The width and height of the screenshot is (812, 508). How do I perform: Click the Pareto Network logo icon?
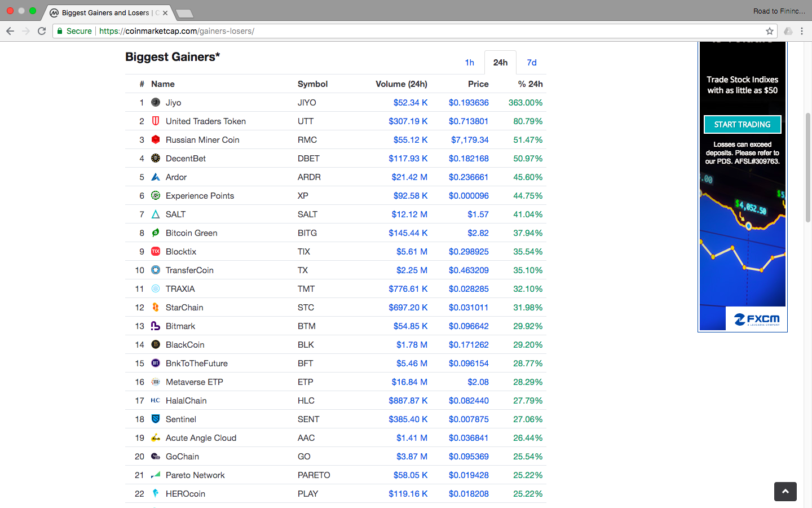[156, 475]
